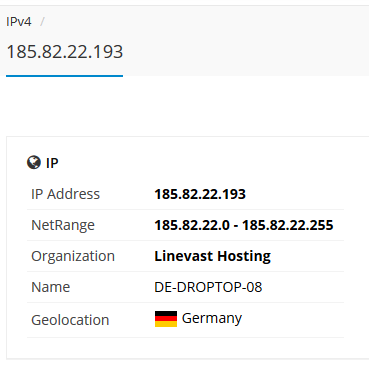The height and width of the screenshot is (366, 369).
Task: Click the ending address 185.82.22.255 in NetRange
Action: point(288,225)
